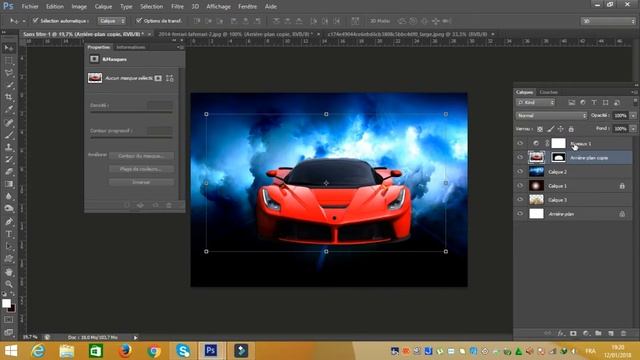Select the Gradient tool

tap(9, 184)
